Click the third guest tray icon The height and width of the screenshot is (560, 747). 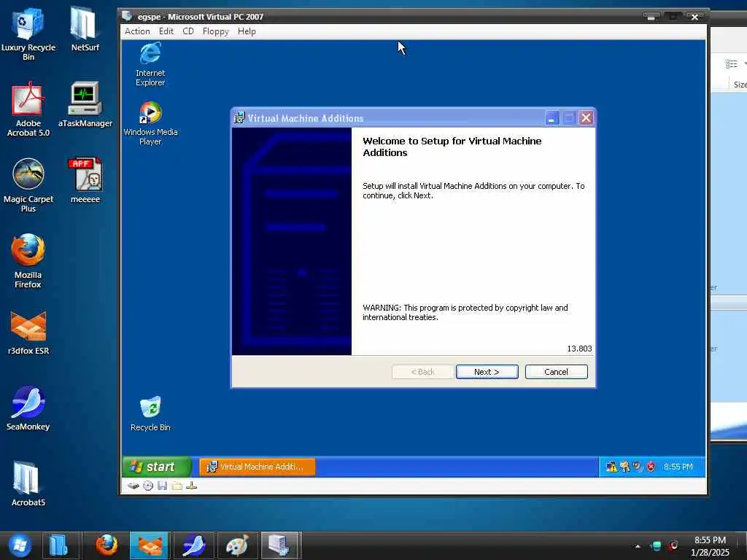click(x=638, y=467)
